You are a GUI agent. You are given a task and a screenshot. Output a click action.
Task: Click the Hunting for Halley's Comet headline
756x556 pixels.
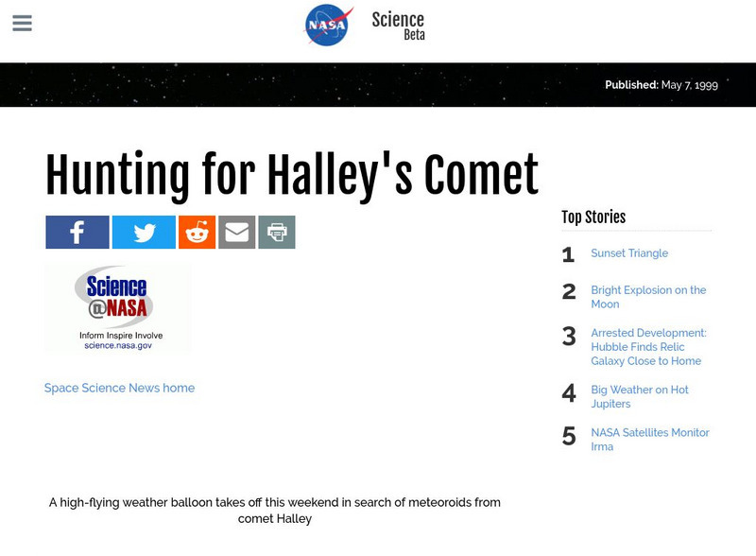click(x=292, y=175)
